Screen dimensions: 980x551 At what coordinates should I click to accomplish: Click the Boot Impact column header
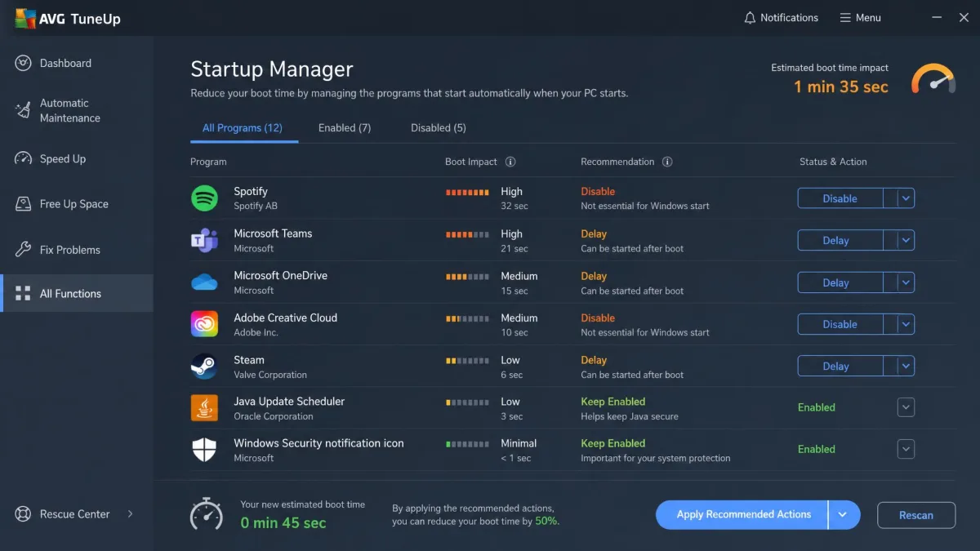[x=471, y=162]
